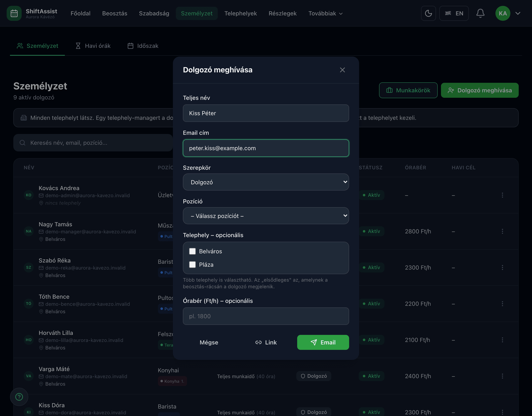Click the ShiftAssist calendar logo icon
The width and height of the screenshot is (532, 416).
click(x=14, y=13)
